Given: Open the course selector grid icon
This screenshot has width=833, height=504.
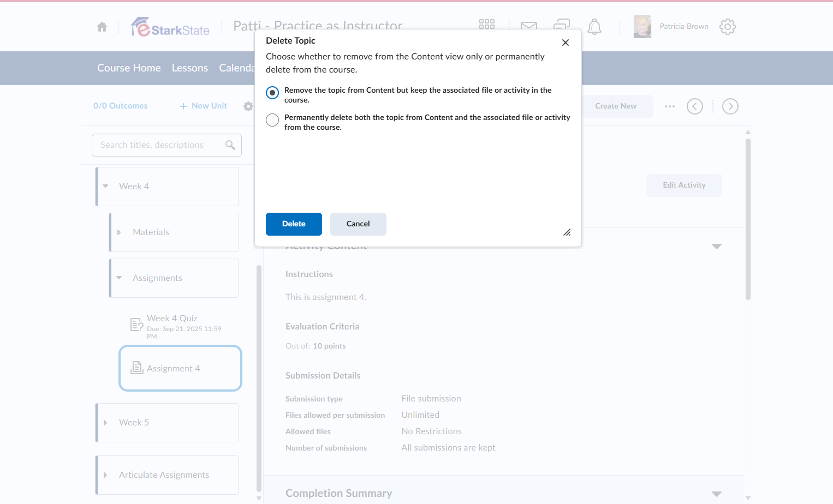Looking at the screenshot, I should click(487, 25).
